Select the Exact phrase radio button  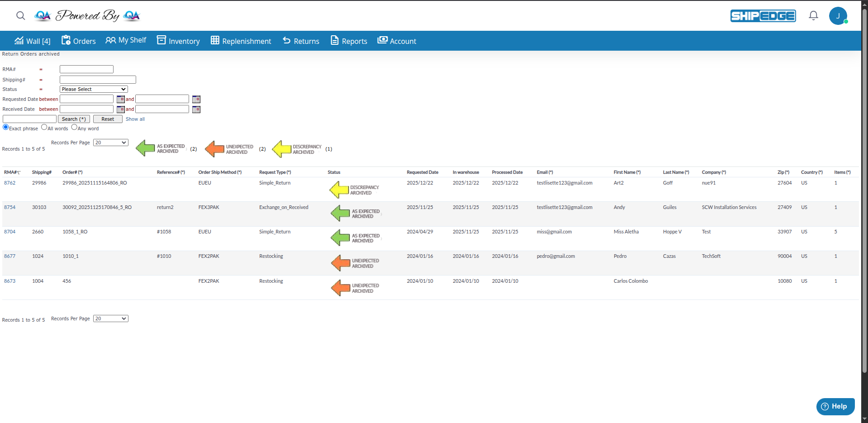click(6, 128)
